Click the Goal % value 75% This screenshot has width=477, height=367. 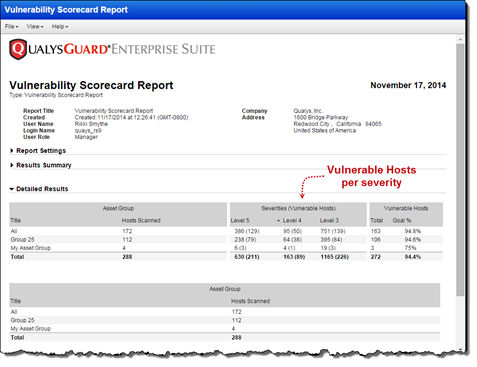pyautogui.click(x=410, y=248)
